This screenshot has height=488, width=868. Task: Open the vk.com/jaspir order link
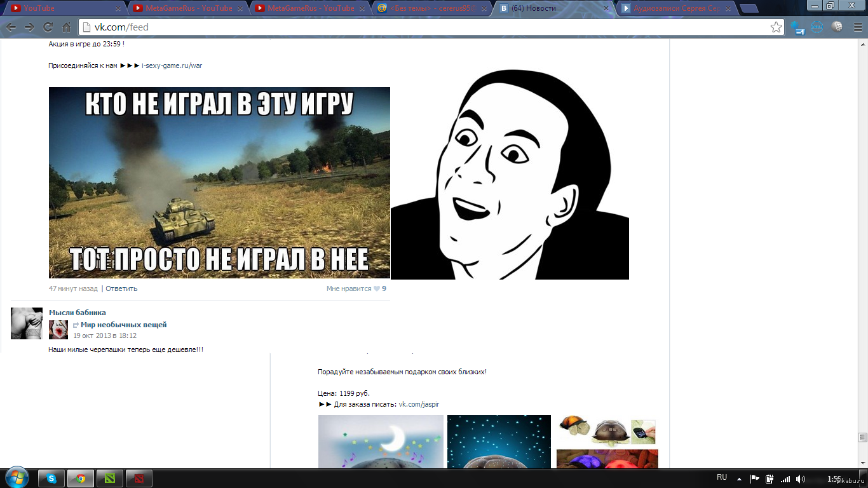[x=419, y=404]
